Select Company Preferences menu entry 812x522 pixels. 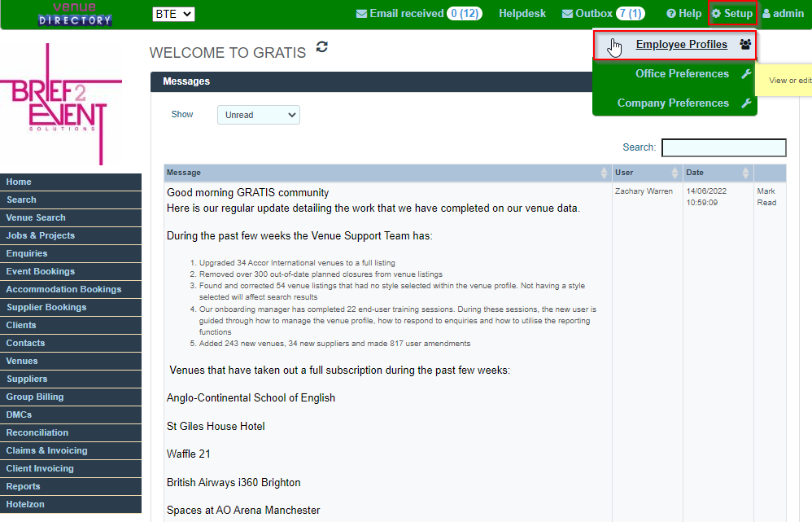[x=673, y=103]
